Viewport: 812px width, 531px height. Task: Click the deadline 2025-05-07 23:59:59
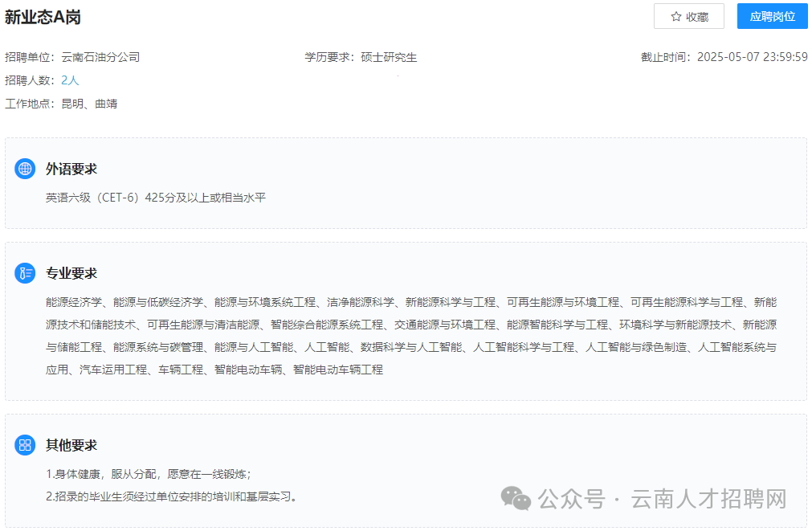(753, 57)
